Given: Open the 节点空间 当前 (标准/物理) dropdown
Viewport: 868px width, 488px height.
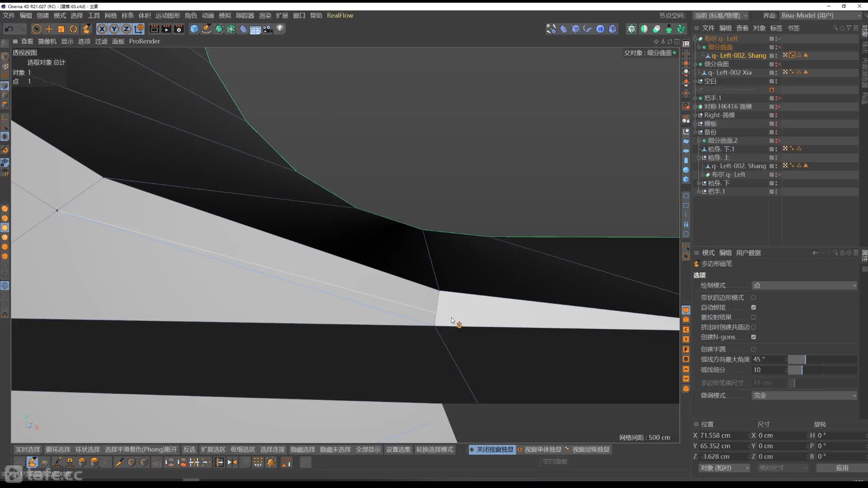Looking at the screenshot, I should pyautogui.click(x=721, y=15).
